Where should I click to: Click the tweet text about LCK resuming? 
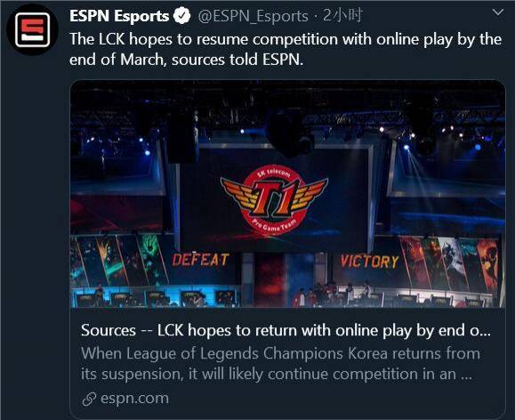(286, 49)
